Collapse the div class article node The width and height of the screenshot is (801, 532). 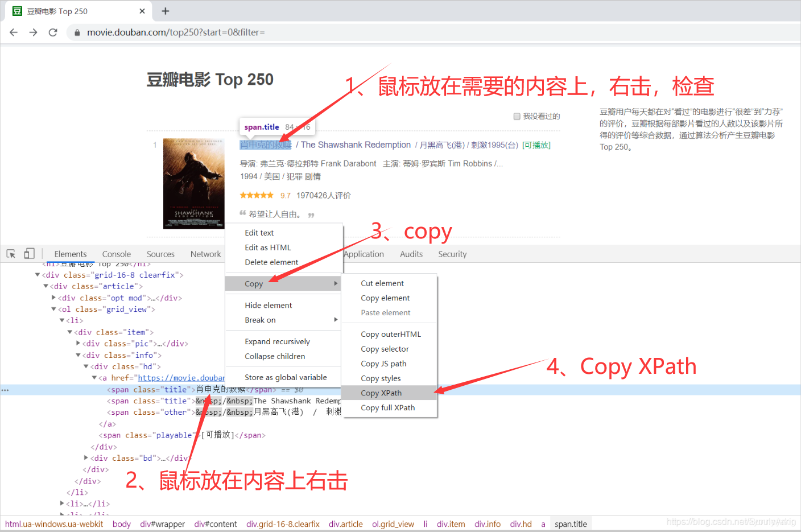tap(46, 286)
